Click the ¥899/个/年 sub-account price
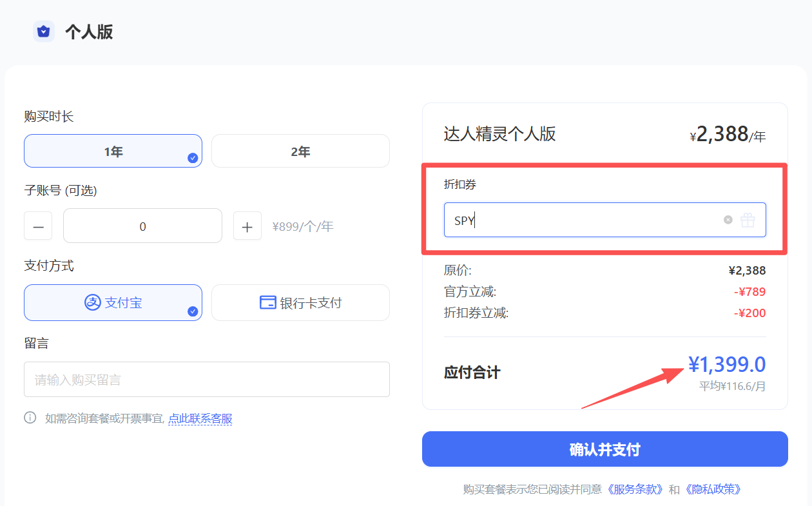 pos(303,226)
